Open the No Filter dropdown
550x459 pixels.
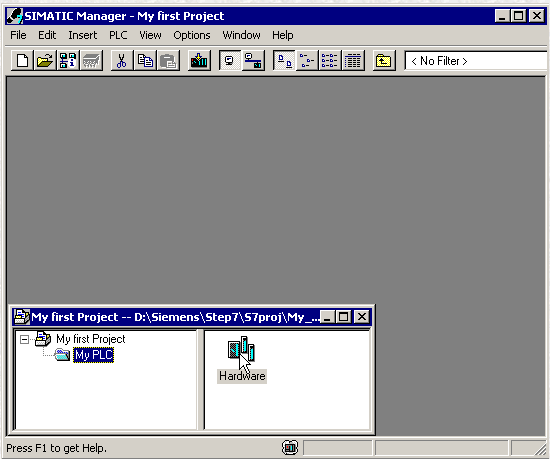(476, 61)
